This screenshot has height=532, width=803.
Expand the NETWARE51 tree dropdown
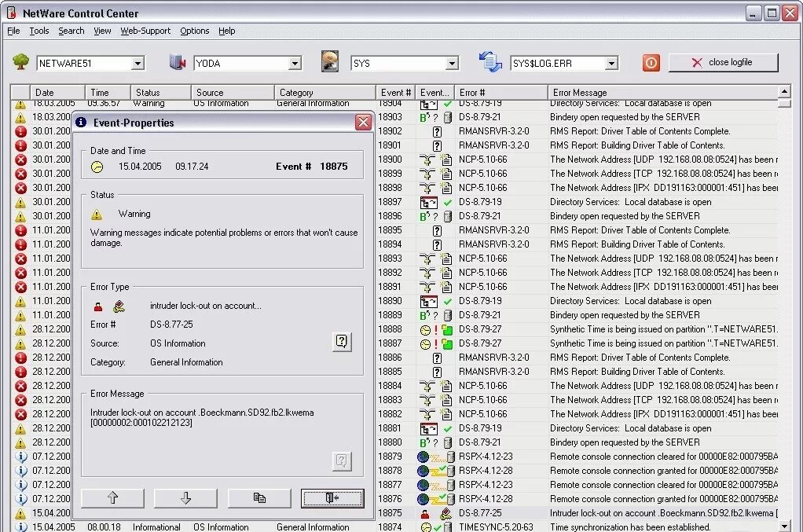137,63
